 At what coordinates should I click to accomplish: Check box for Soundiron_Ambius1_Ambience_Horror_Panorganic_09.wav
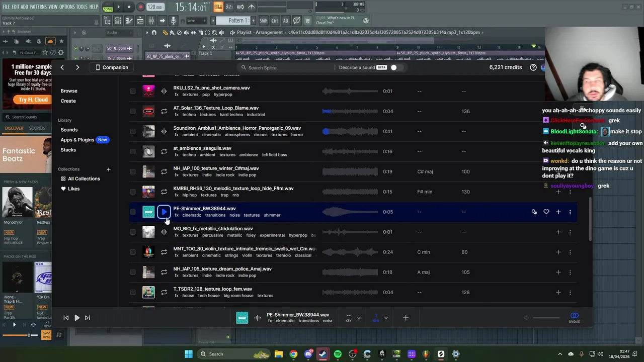point(133,131)
